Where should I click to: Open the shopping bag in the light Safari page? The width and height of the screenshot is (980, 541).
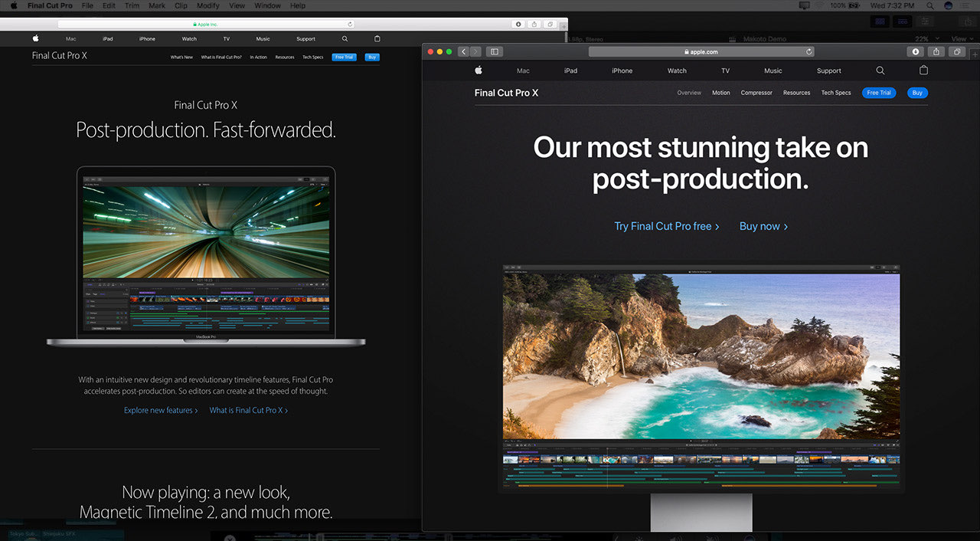(x=377, y=38)
